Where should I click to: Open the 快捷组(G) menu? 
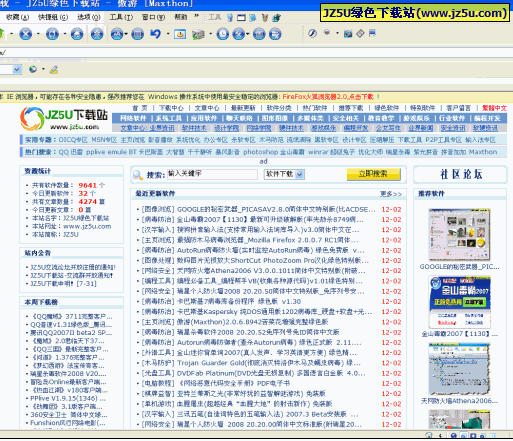tap(53, 17)
